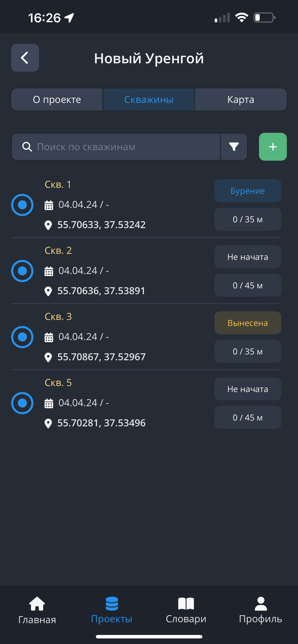Screen dimensions: 298x644
Task: Open Не начата status of Скв. 2
Action: click(248, 257)
